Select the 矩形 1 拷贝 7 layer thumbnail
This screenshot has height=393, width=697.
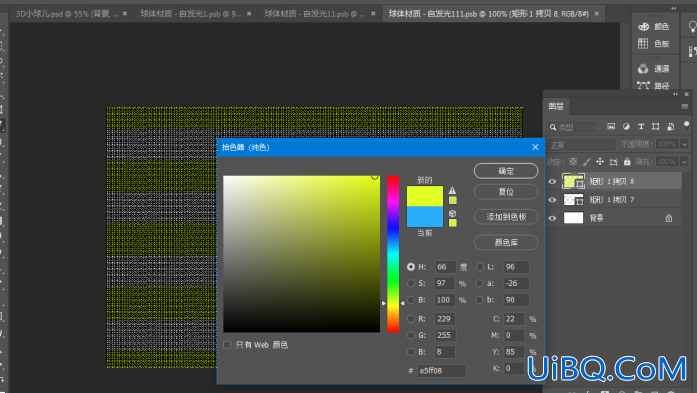(x=573, y=200)
